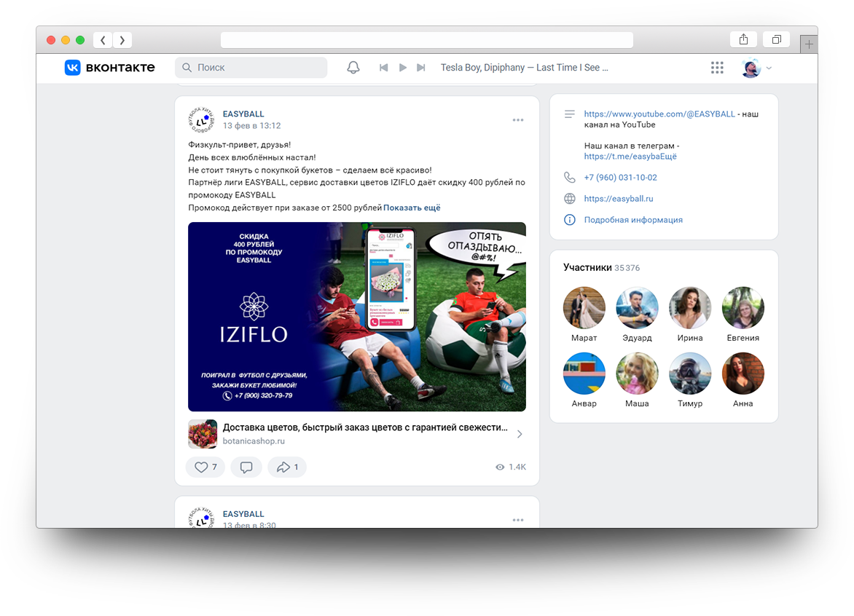Open member Анна's profile
Image resolution: width=854 pixels, height=616 pixels.
pyautogui.click(x=743, y=374)
